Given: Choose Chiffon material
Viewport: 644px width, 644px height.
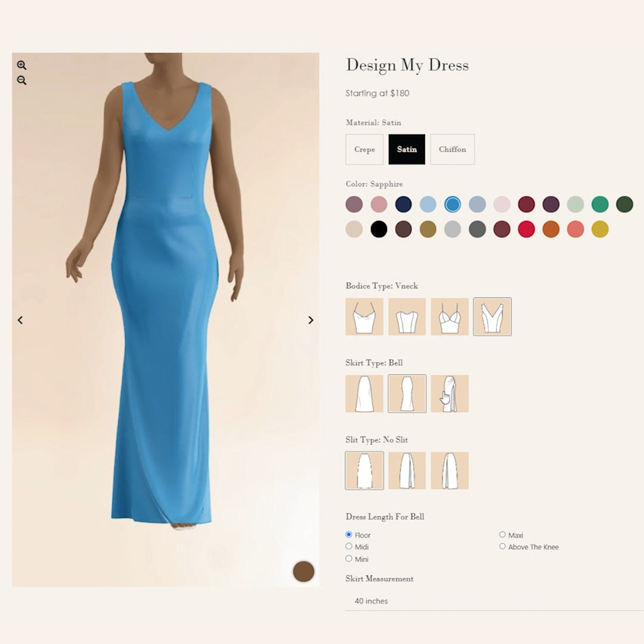Looking at the screenshot, I should 453,150.
